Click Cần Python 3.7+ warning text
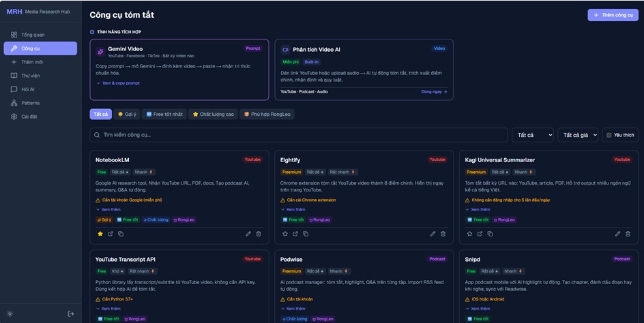The image size is (644, 323). pos(117,299)
